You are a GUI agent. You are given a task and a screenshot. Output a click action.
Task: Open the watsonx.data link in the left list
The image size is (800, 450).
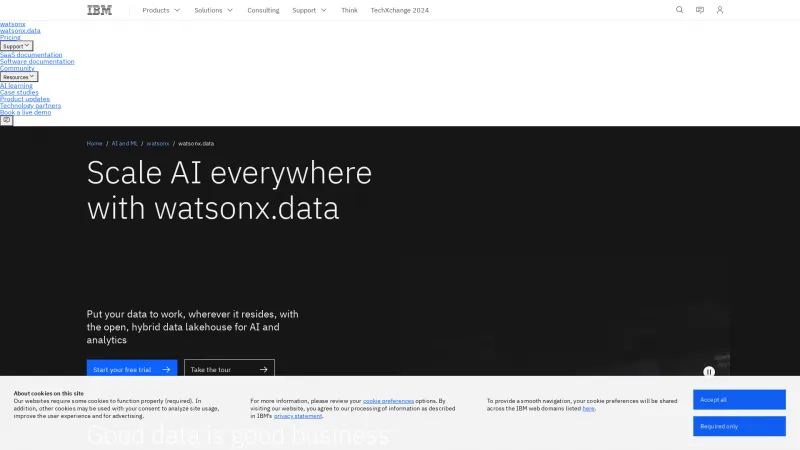tap(20, 31)
